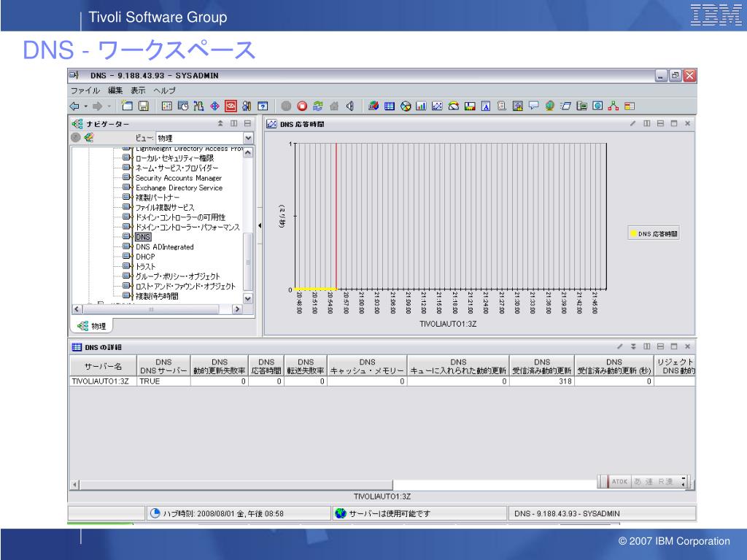Select DHCP in the navigator tree
747x560 pixels.
(x=145, y=257)
